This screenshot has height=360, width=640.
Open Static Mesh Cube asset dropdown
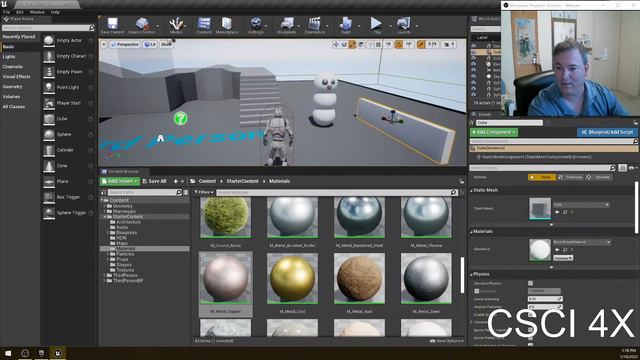[581, 204]
